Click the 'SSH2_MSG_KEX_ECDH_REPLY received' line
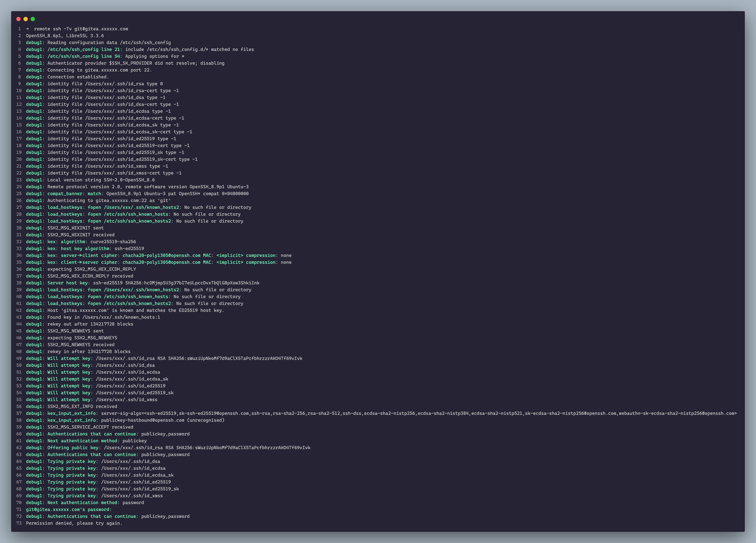756x543 pixels. coord(80,276)
